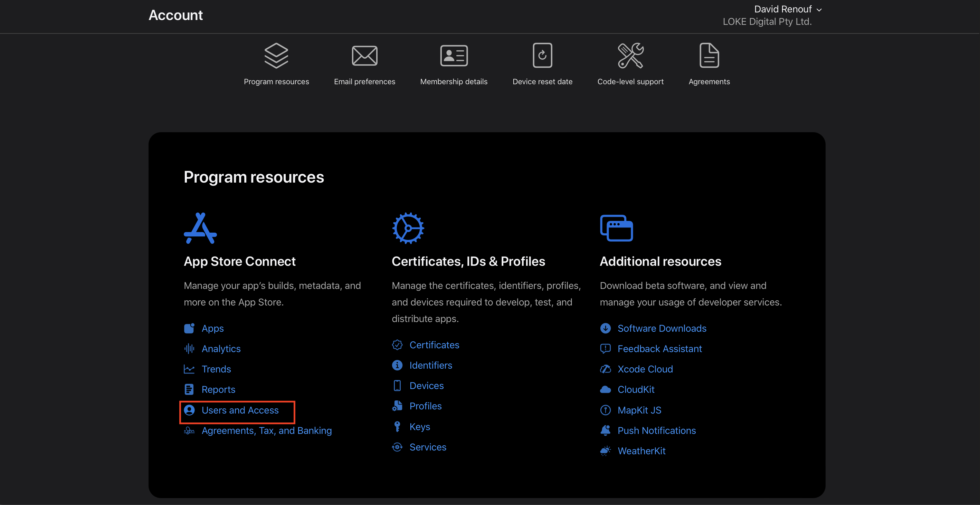Viewport: 980px width, 505px height.
Task: Click the phone icon beside Devices
Action: [x=397, y=386]
